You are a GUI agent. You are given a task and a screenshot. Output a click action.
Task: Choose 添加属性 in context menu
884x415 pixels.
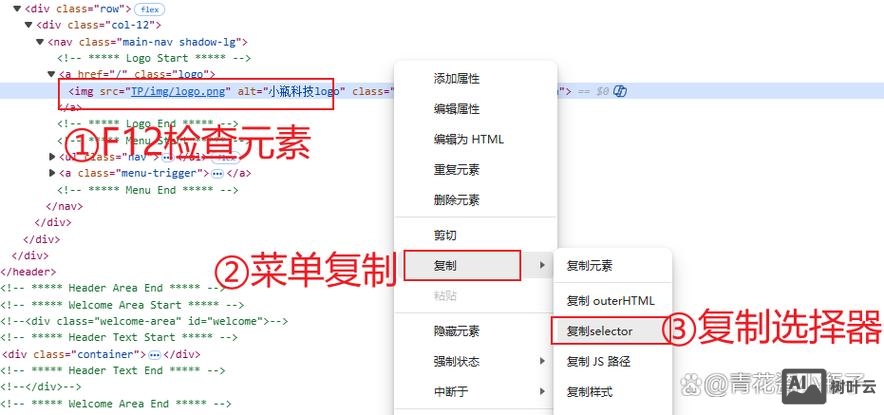457,79
